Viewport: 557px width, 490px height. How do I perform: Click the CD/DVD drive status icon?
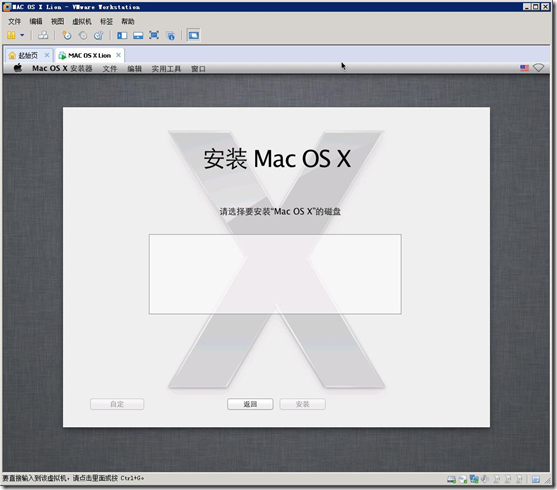[463, 479]
